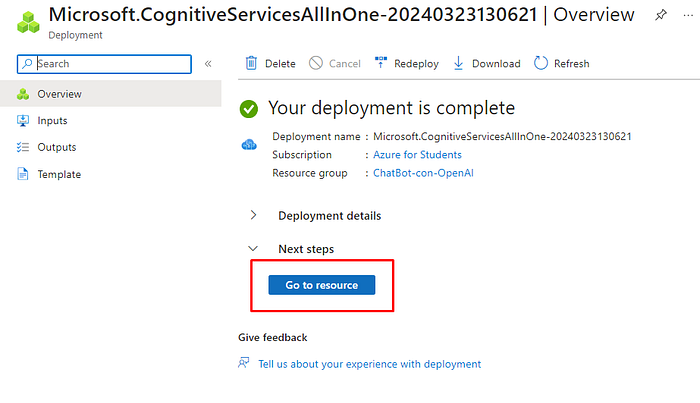Click the 'Deployment name' field label
The width and height of the screenshot is (700, 403).
point(316,136)
